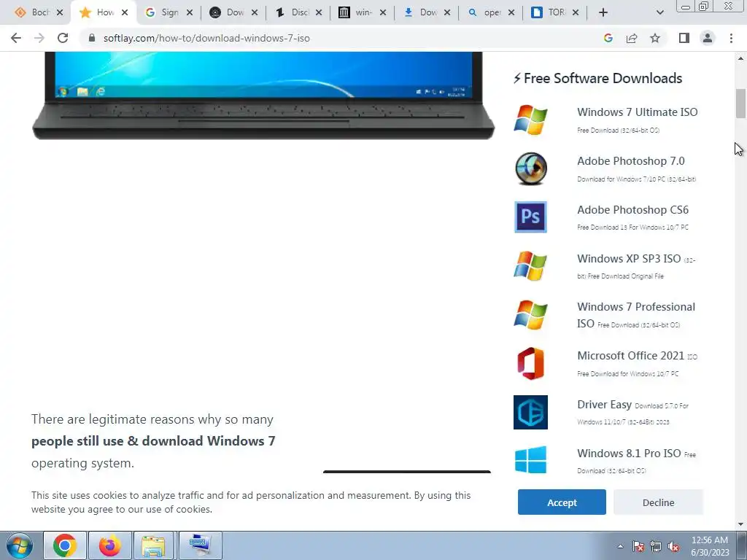Click the network tray icon

coord(656,546)
